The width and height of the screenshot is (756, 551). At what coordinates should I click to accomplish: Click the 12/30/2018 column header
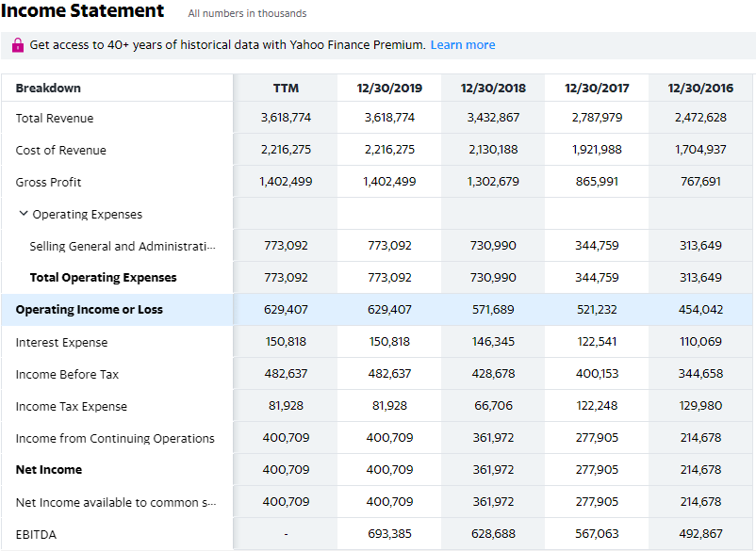tap(493, 89)
